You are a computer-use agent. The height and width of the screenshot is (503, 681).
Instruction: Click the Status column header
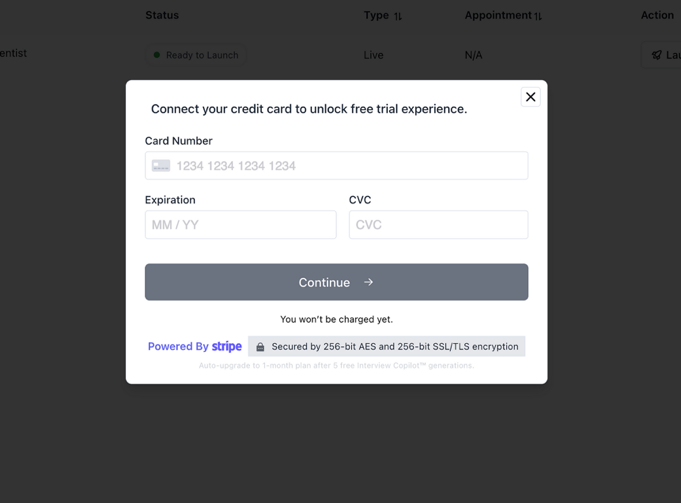162,15
